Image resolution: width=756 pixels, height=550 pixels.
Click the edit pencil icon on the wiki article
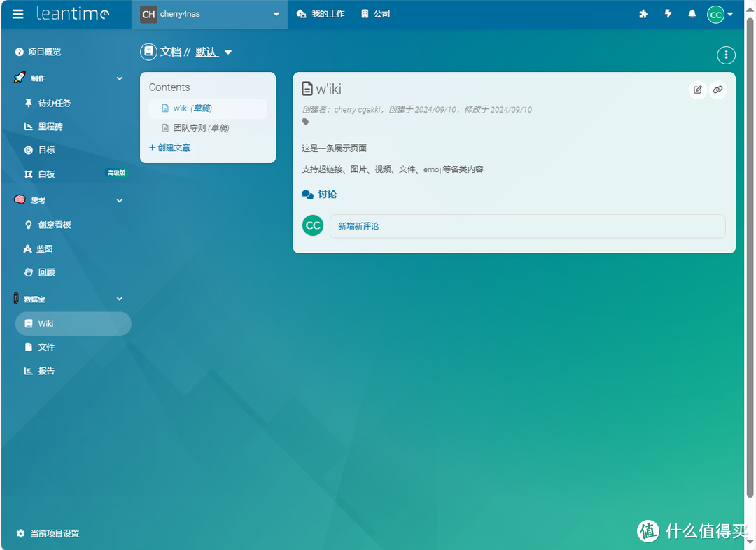697,90
